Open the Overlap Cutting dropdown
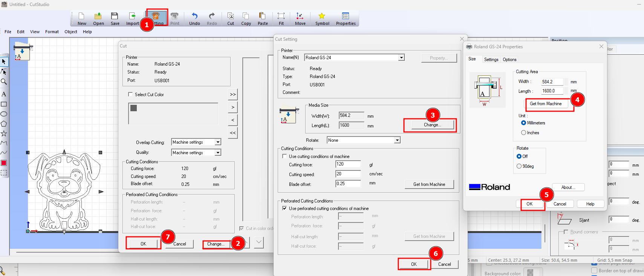 (218, 142)
